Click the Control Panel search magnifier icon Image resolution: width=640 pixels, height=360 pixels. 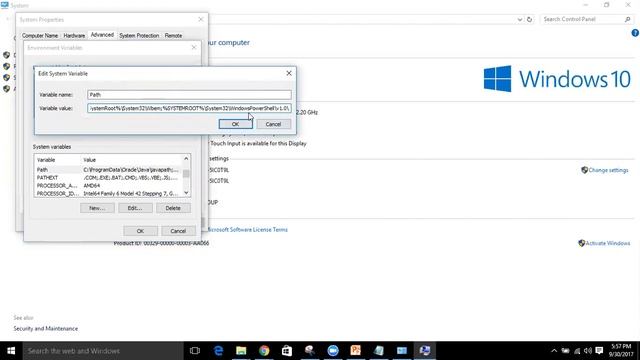(628, 19)
